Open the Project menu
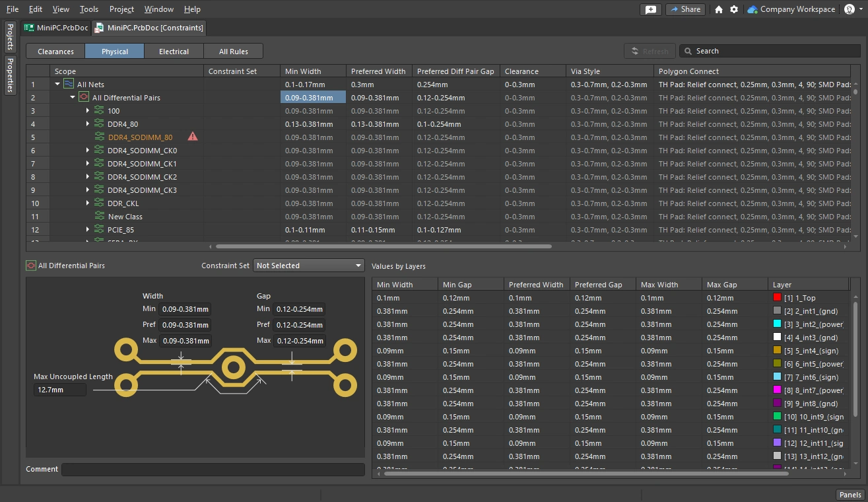This screenshot has height=502, width=868. coord(121,9)
